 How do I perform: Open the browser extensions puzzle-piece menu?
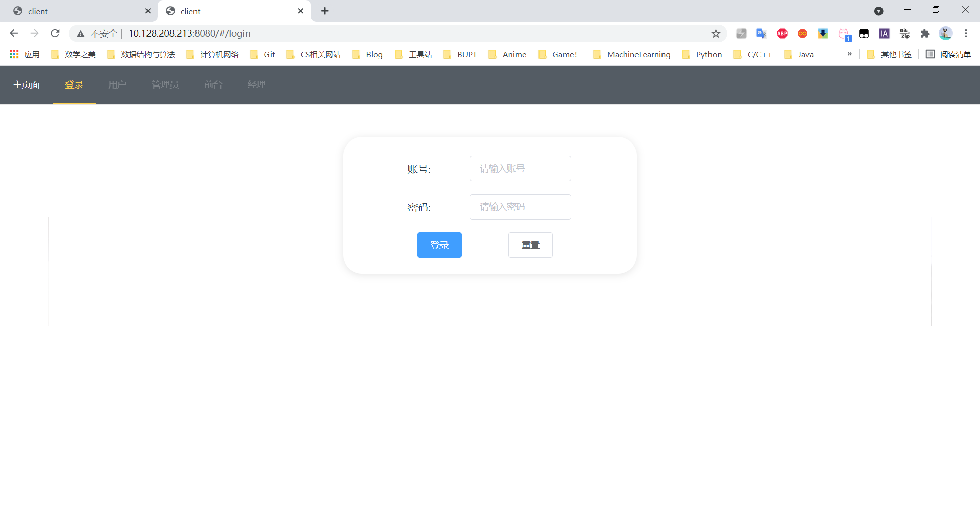point(925,33)
